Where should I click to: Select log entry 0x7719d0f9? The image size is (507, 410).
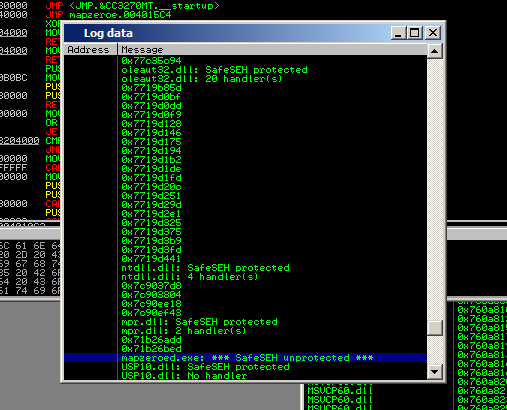[x=151, y=115]
